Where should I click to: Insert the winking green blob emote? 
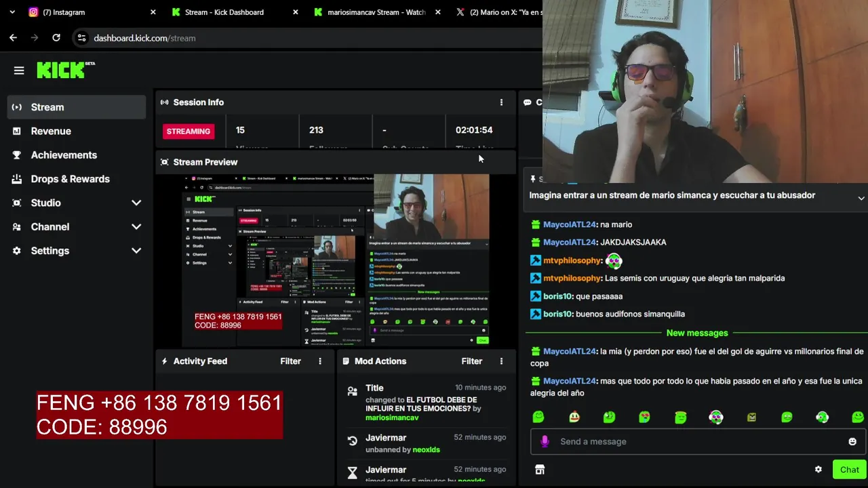[x=787, y=417]
